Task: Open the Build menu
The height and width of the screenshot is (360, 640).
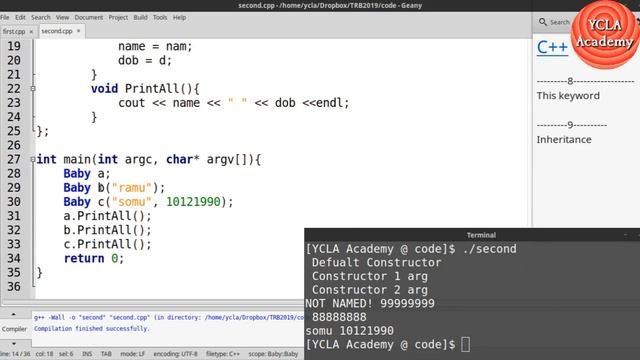Action: [140, 18]
